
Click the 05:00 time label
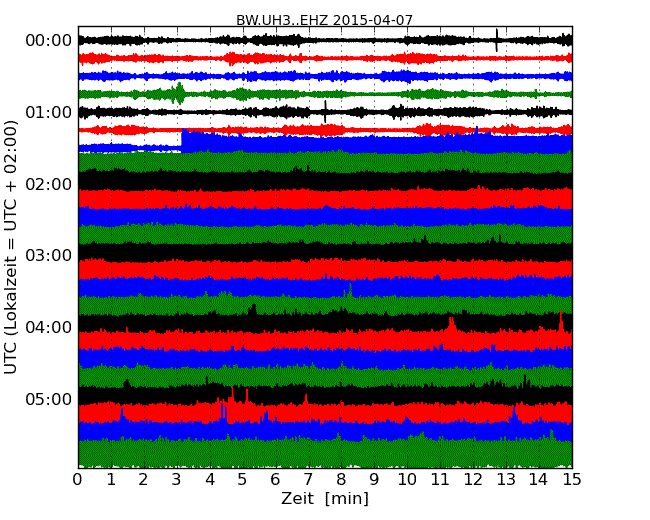click(x=49, y=399)
